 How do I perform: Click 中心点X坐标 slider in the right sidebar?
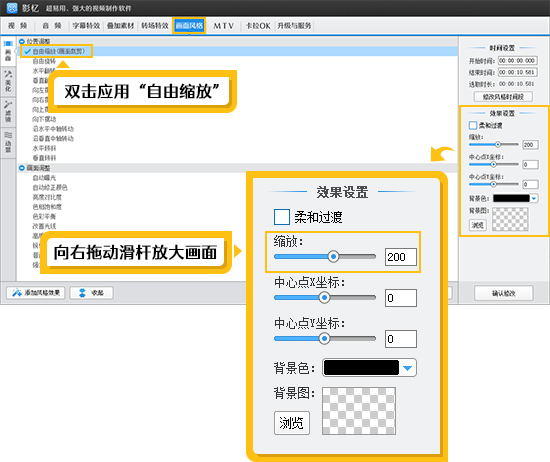click(494, 164)
